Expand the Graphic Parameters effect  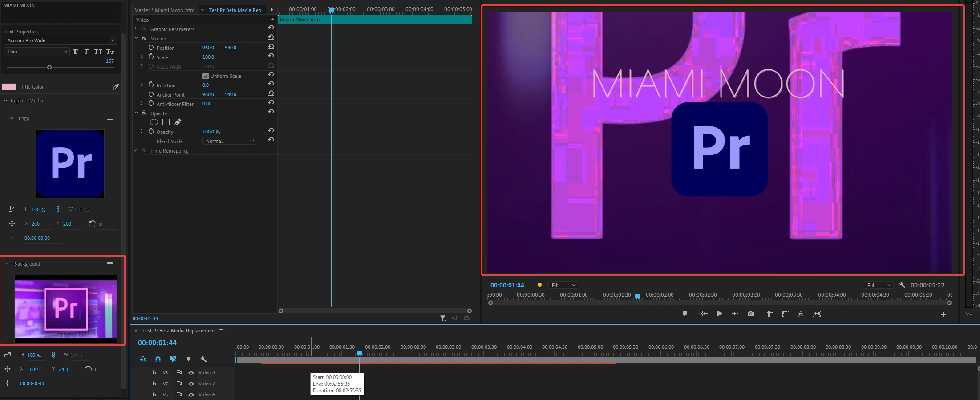[x=136, y=28]
